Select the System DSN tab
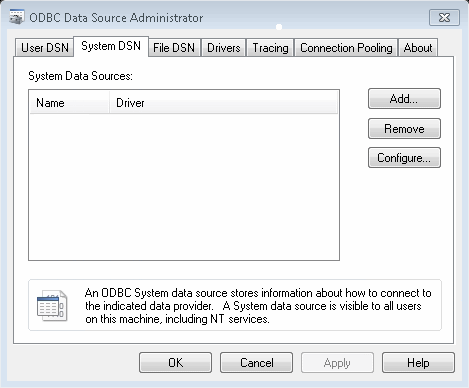Image resolution: width=469 pixels, height=388 pixels. point(111,46)
